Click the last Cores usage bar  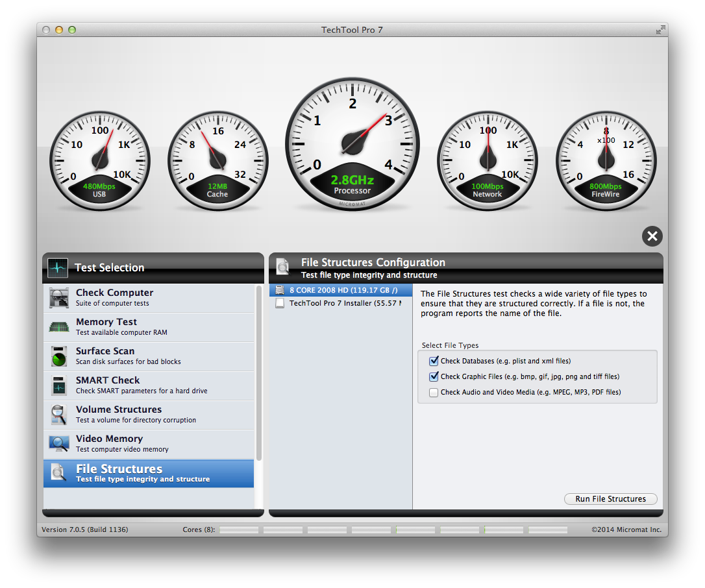coord(548,530)
